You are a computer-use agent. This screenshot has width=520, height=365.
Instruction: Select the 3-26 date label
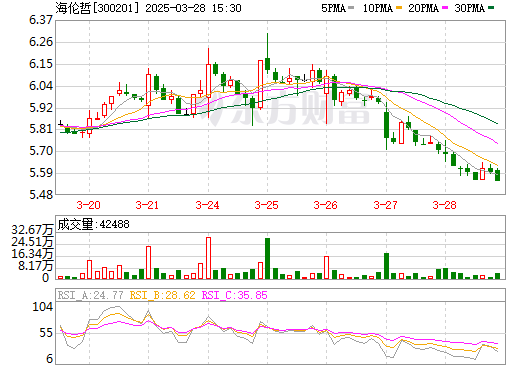[326, 205]
